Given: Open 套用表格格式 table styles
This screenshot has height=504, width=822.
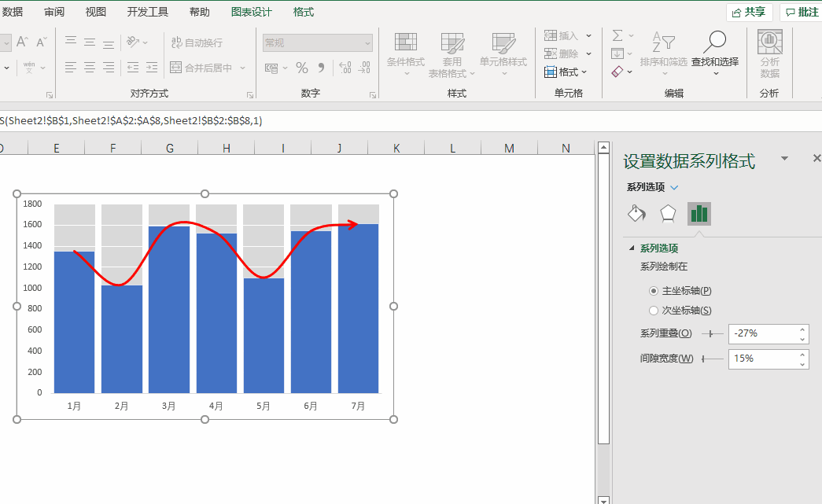Looking at the screenshot, I should click(x=452, y=54).
